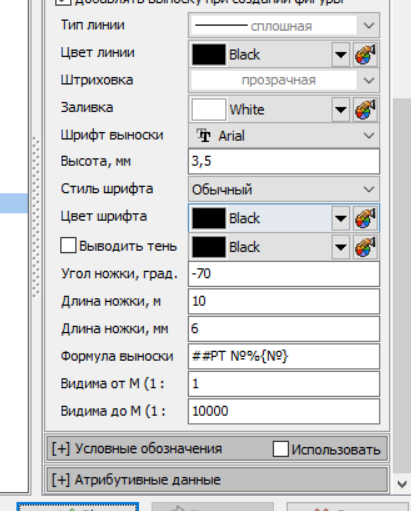Open the Штриховка dropdown
The width and height of the screenshot is (411, 511).
point(284,80)
